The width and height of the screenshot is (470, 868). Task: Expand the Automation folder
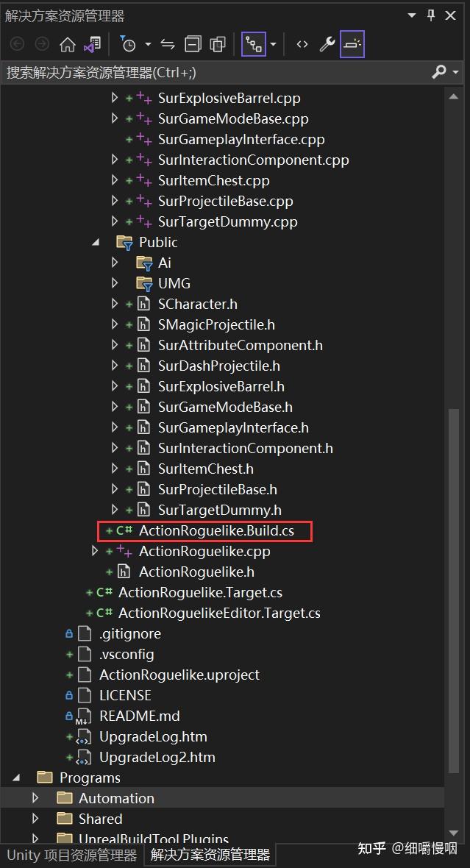[x=35, y=798]
